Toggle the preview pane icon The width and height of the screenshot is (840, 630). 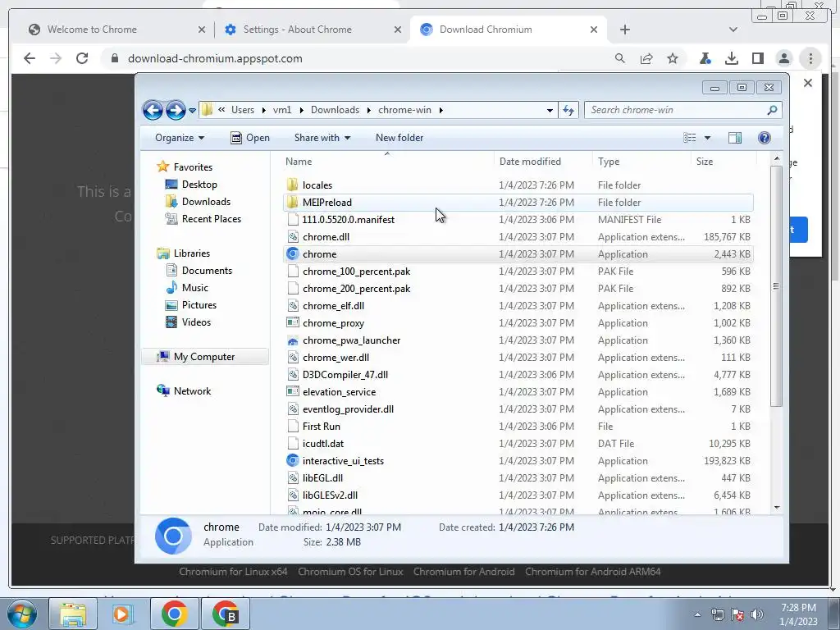[735, 138]
